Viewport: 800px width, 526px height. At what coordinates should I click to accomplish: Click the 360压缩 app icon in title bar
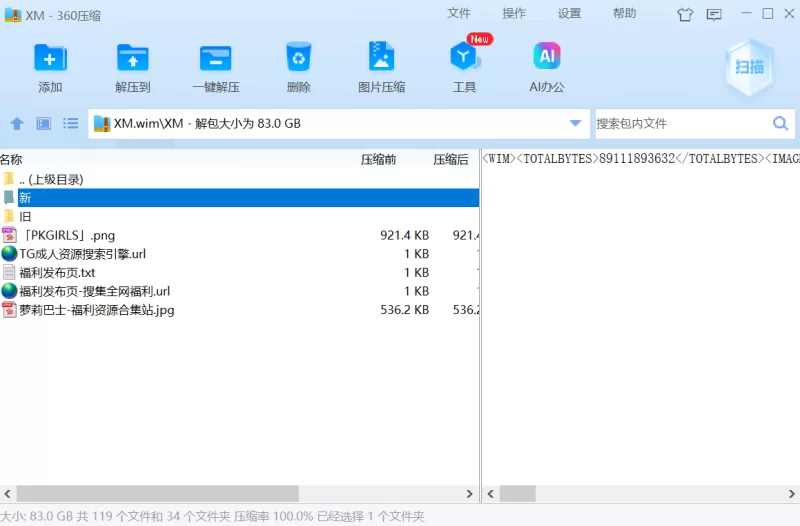(x=13, y=15)
